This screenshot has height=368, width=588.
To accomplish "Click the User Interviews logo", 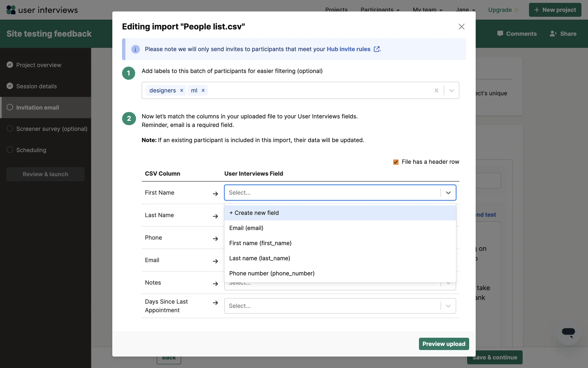I will [42, 10].
